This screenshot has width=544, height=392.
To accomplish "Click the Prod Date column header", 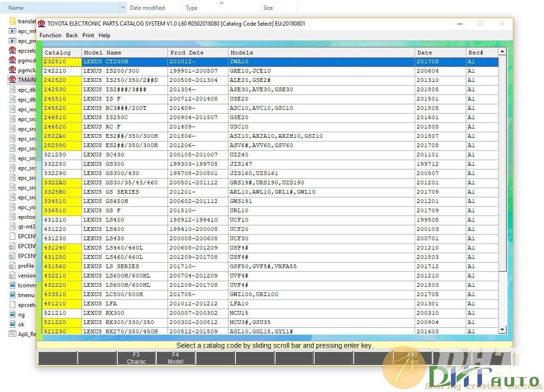I will click(x=198, y=53).
